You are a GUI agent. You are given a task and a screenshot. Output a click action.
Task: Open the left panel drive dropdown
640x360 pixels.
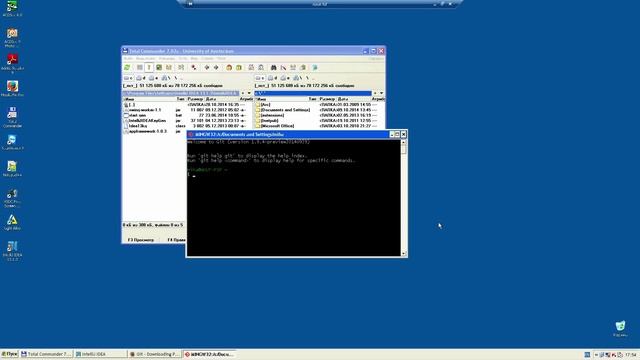[x=128, y=78]
